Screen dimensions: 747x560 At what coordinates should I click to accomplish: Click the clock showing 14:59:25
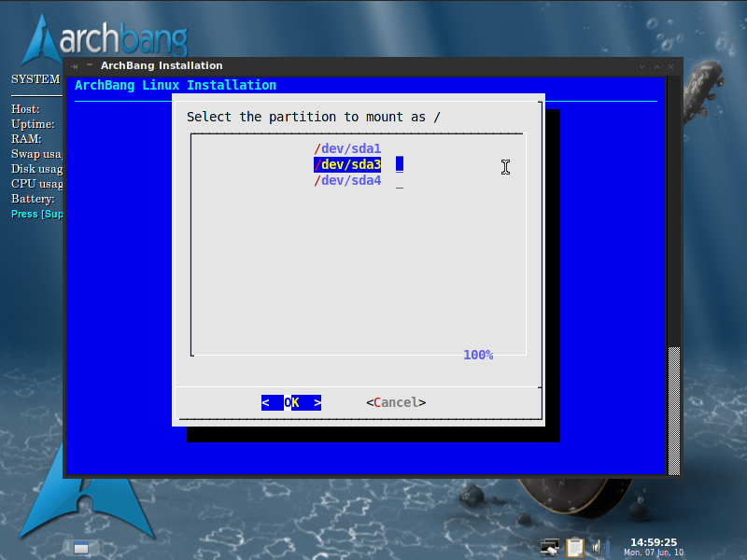[654, 542]
